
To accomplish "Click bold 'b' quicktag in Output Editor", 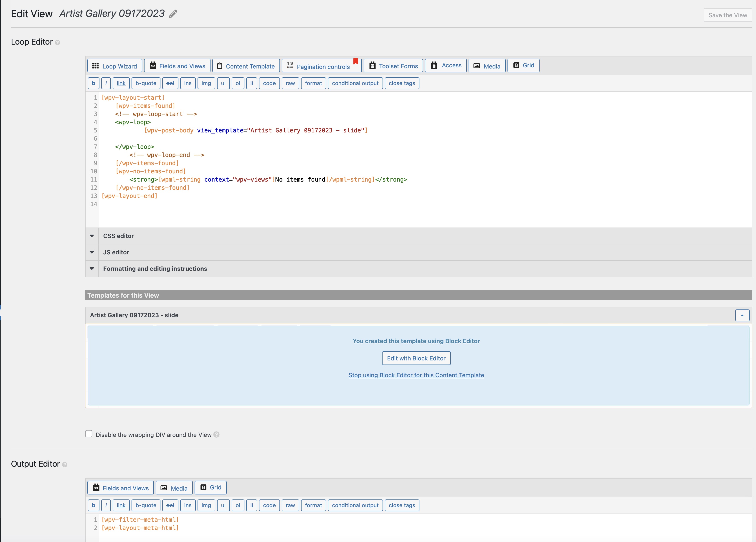I will [x=93, y=505].
